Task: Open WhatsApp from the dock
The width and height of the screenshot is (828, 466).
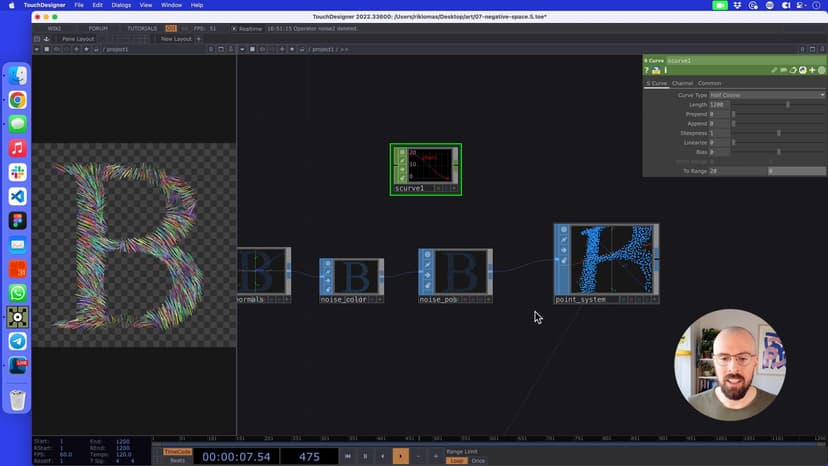Action: pos(17,293)
